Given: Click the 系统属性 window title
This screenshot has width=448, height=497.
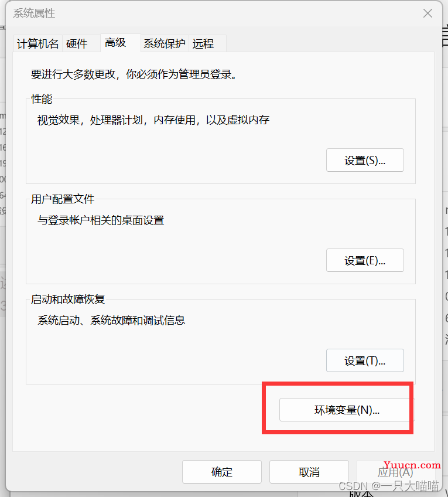Looking at the screenshot, I should coord(34,13).
